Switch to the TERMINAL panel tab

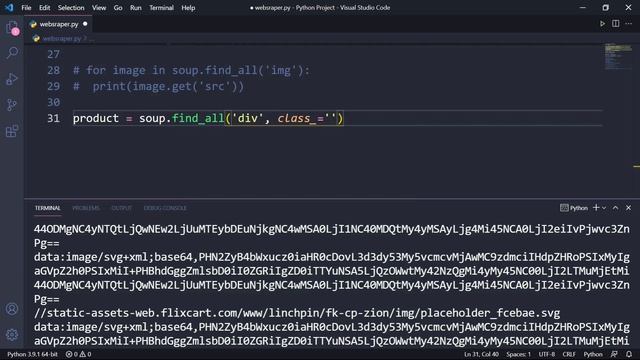pyautogui.click(x=47, y=208)
